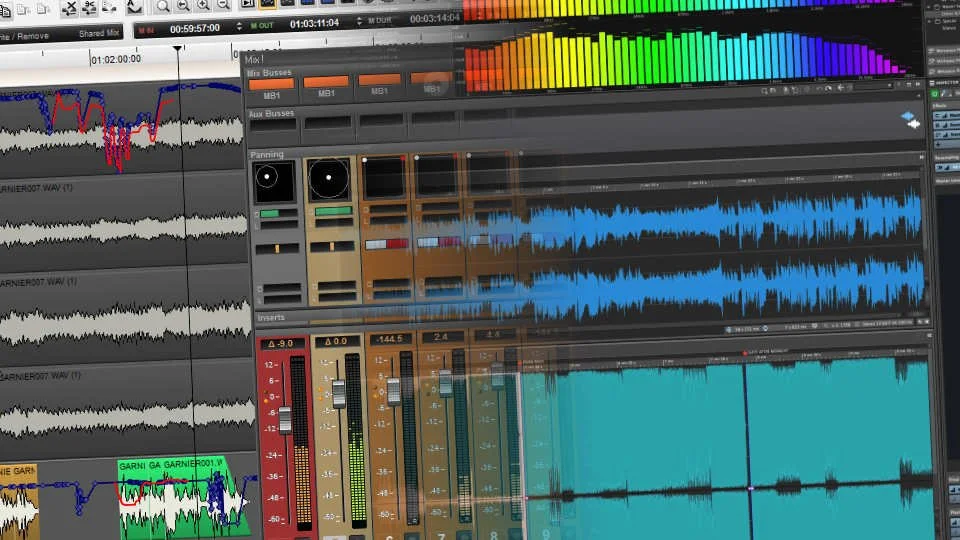Image resolution: width=960 pixels, height=540 pixels.
Task: Click the beige channel's fader knob
Action: (339, 393)
